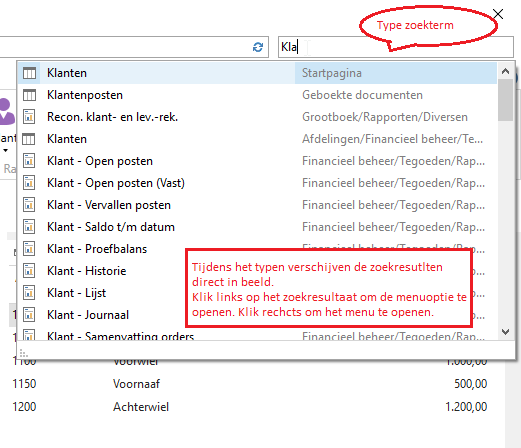The image size is (521, 448).
Task: Open 'Klant - Historie' report
Action: tap(87, 271)
